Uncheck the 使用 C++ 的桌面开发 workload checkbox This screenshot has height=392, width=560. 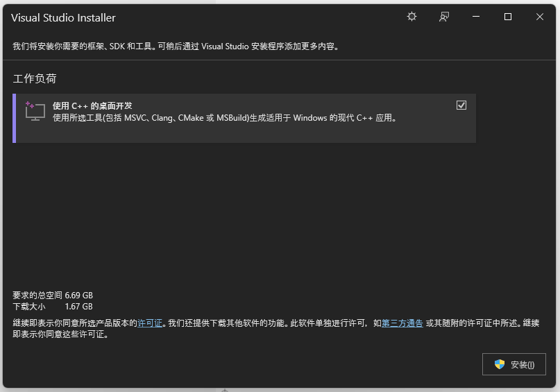point(461,105)
